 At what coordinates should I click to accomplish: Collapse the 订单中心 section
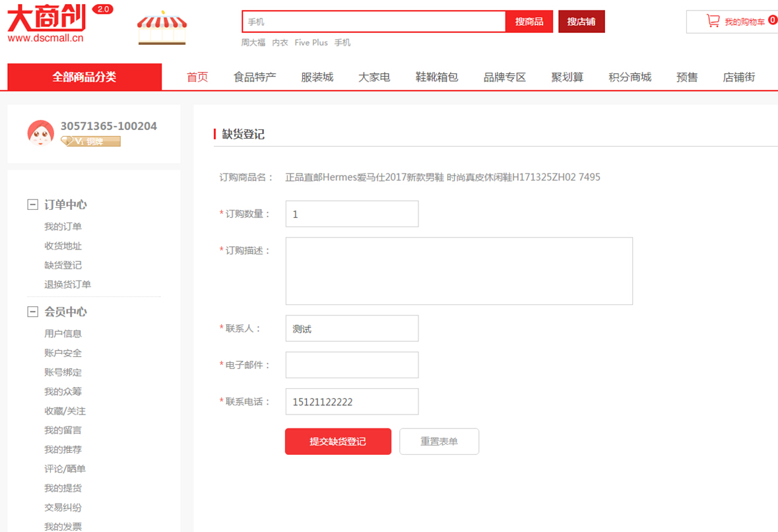32,205
